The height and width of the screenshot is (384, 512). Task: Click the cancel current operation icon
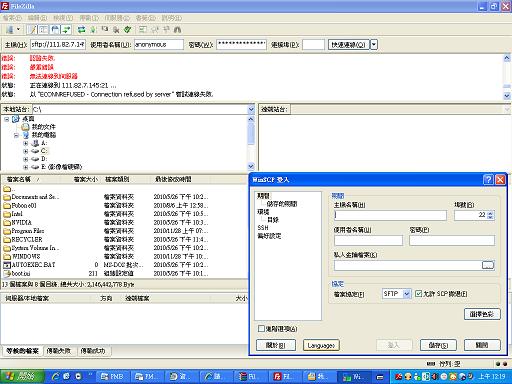[105, 30]
